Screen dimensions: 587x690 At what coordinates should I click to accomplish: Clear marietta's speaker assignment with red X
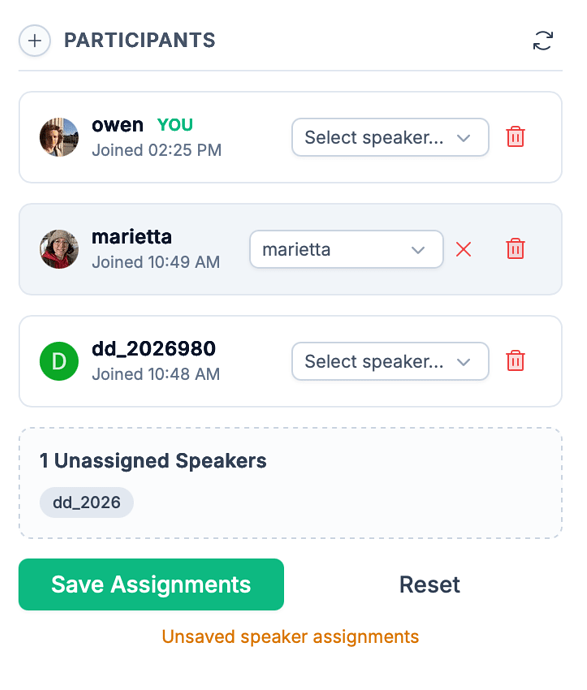(x=463, y=249)
